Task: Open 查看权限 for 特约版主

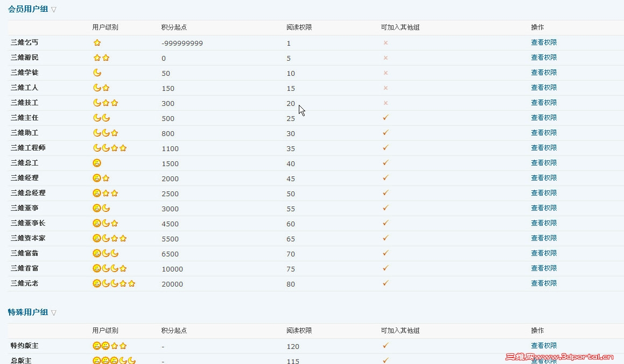Action: 544,346
